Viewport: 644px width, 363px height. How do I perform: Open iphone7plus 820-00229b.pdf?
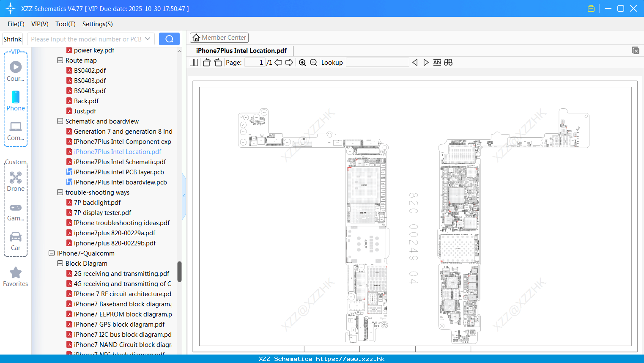(115, 243)
